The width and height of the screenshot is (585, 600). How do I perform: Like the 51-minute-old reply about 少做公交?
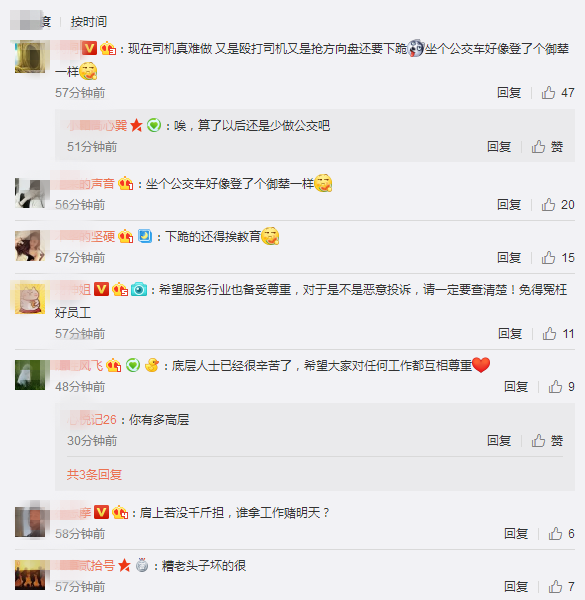pyautogui.click(x=547, y=147)
